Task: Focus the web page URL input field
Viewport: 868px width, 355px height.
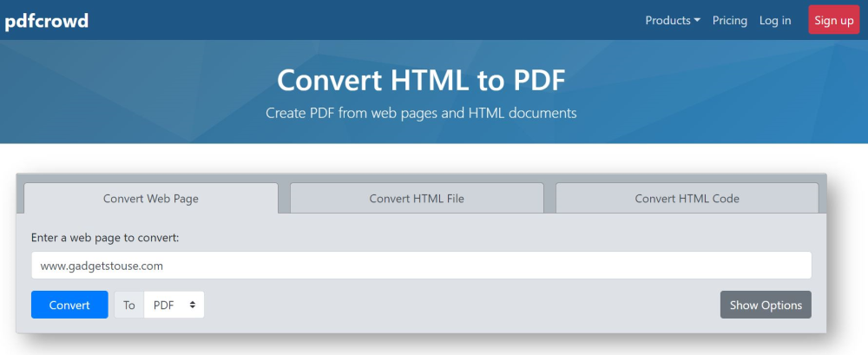Action: pos(421,266)
